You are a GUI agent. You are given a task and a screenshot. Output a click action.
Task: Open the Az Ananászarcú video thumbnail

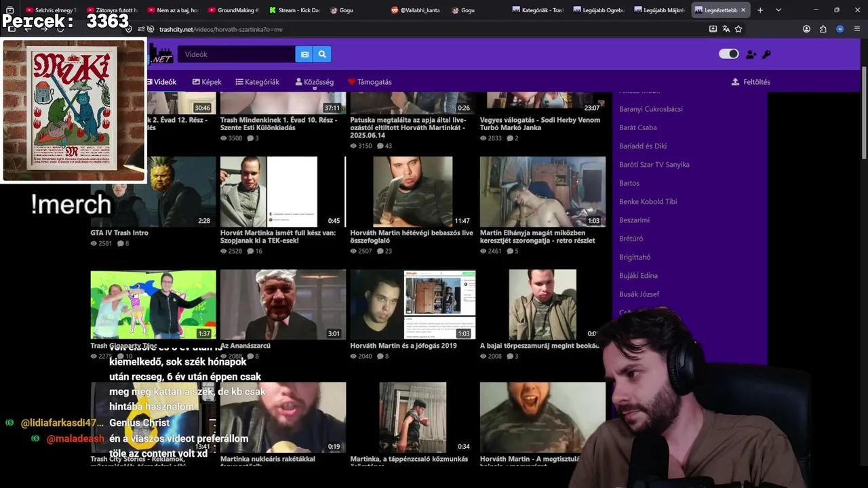(283, 305)
